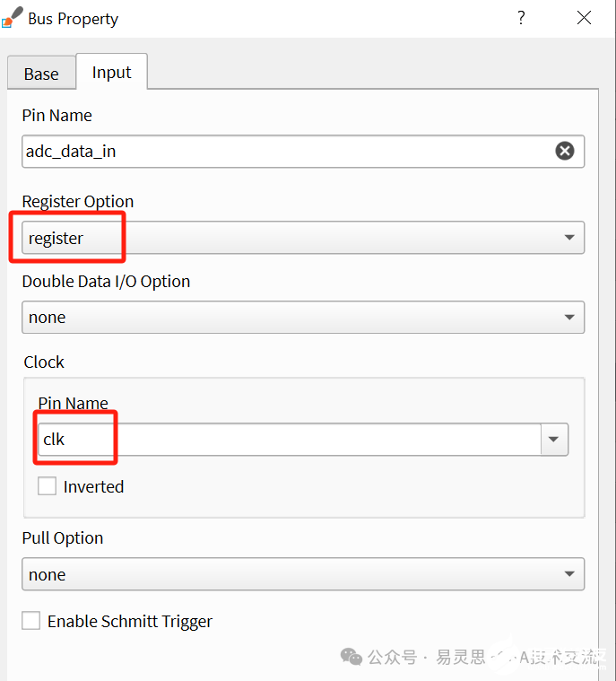The height and width of the screenshot is (681, 616).
Task: Click the Bus Property window icon
Action: [x=13, y=18]
